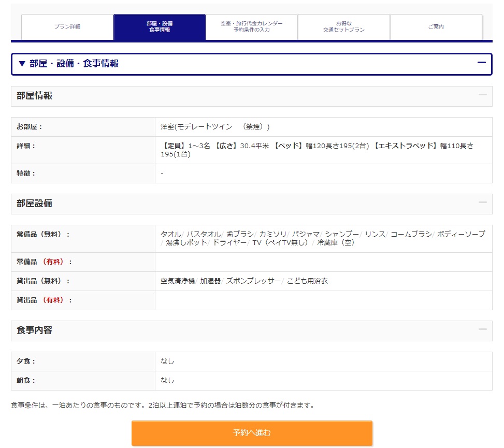Viewport: 504px width, 448px height.
Task: Click the ▼ triangle beside 部屋・設備・食事情報
Action: (x=22, y=64)
